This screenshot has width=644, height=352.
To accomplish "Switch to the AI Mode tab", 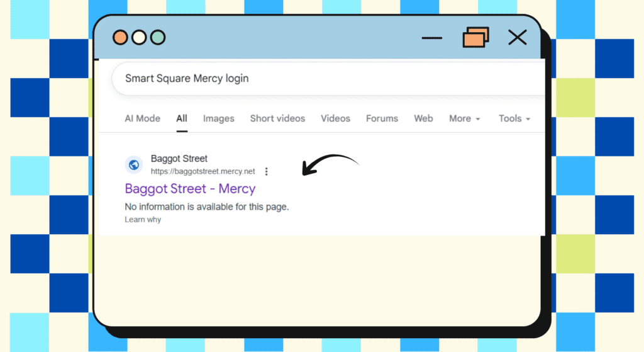I will (142, 118).
